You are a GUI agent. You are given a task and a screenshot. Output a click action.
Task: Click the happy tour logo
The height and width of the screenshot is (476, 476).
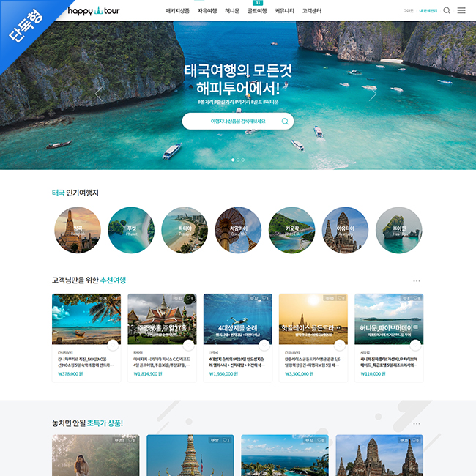[94, 11]
